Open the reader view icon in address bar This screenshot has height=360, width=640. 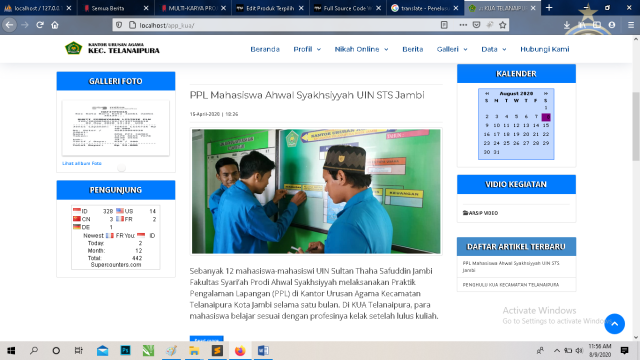pyautogui.click(x=444, y=25)
